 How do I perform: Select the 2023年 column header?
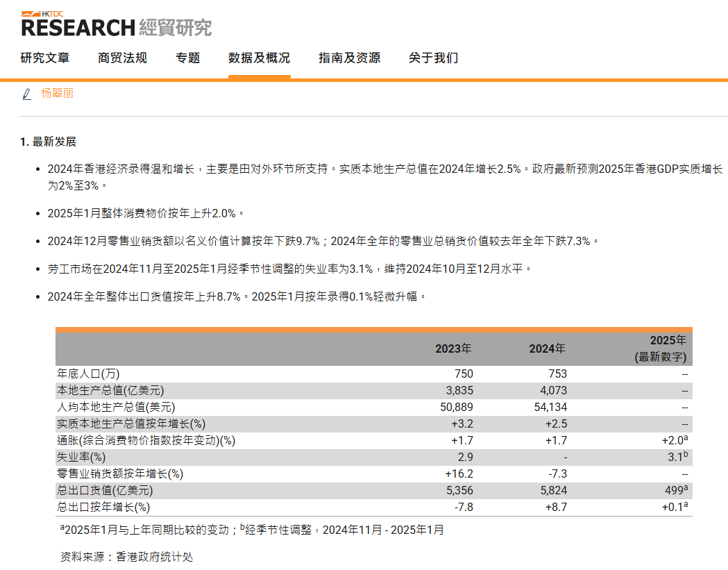pos(456,349)
